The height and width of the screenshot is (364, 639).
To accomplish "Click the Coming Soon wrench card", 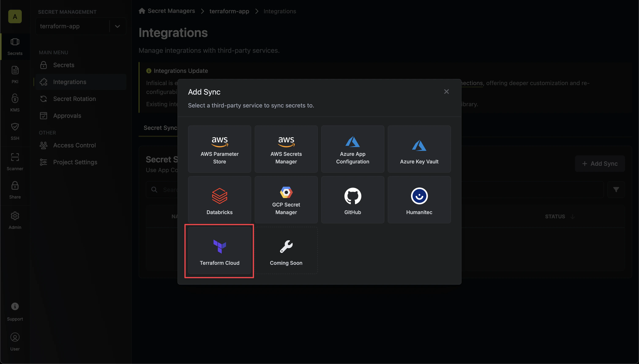I will 286,250.
